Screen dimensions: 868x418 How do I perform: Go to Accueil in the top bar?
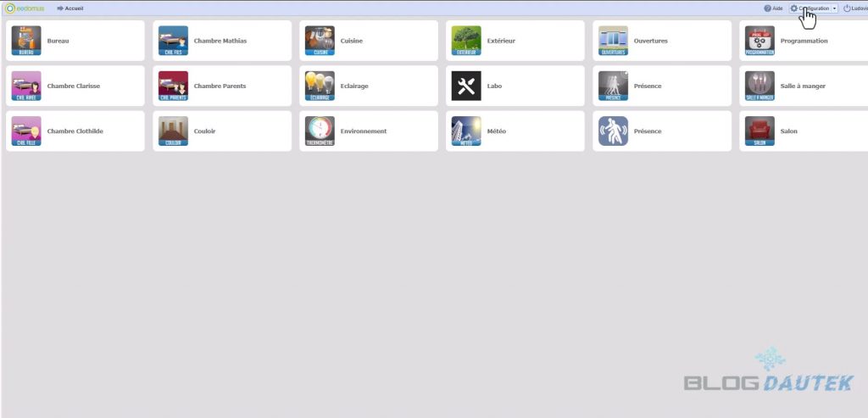[70, 8]
